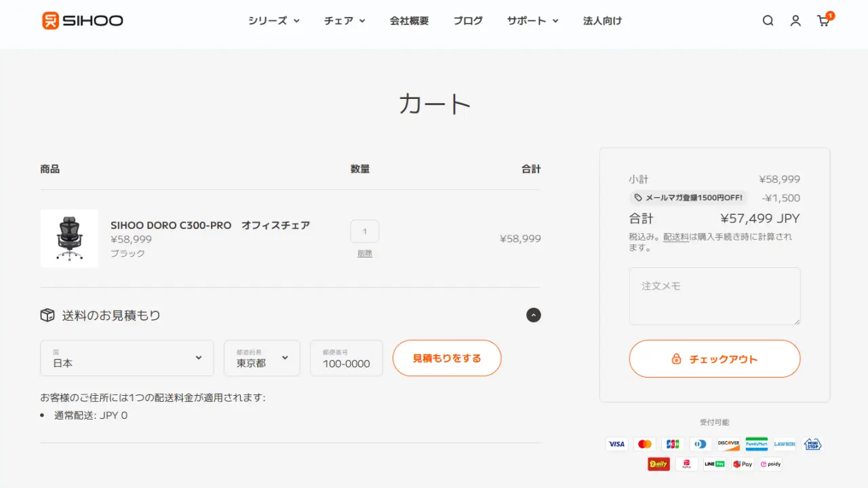This screenshot has width=868, height=488.
Task: Open the 法人向け page
Action: click(x=603, y=20)
